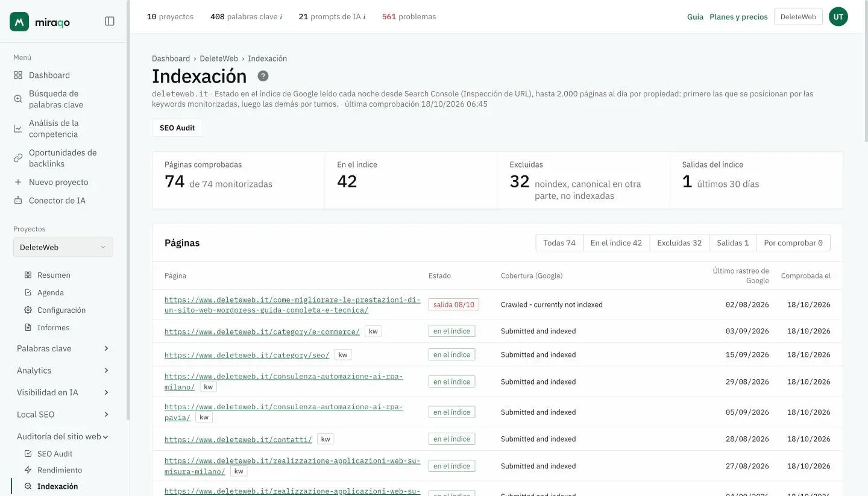Expand the Local SEO section

tap(63, 415)
